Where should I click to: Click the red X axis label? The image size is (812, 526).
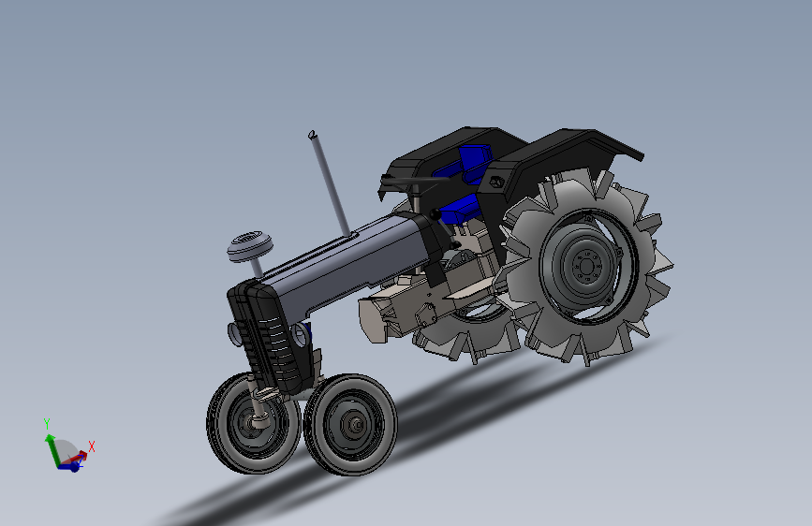pyautogui.click(x=92, y=446)
